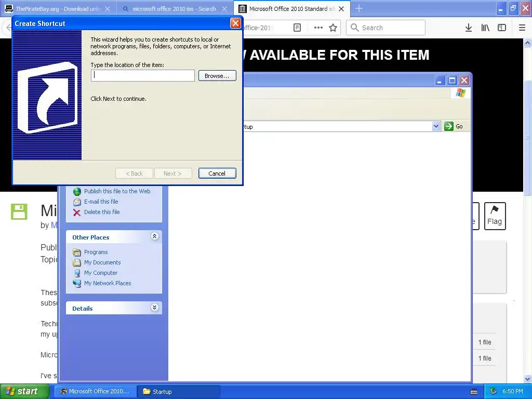The height and width of the screenshot is (399, 532).
Task: Open the Downloads arrow icon
Action: click(x=469, y=28)
